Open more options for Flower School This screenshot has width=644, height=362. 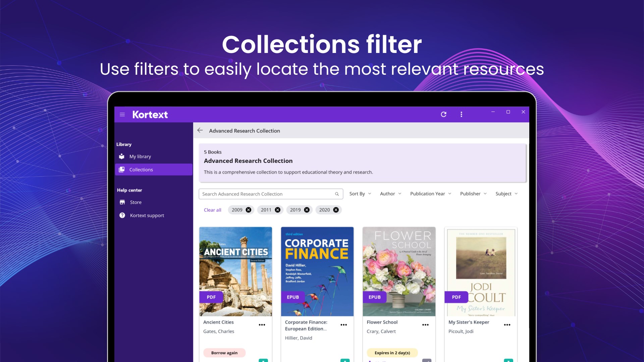(x=425, y=325)
